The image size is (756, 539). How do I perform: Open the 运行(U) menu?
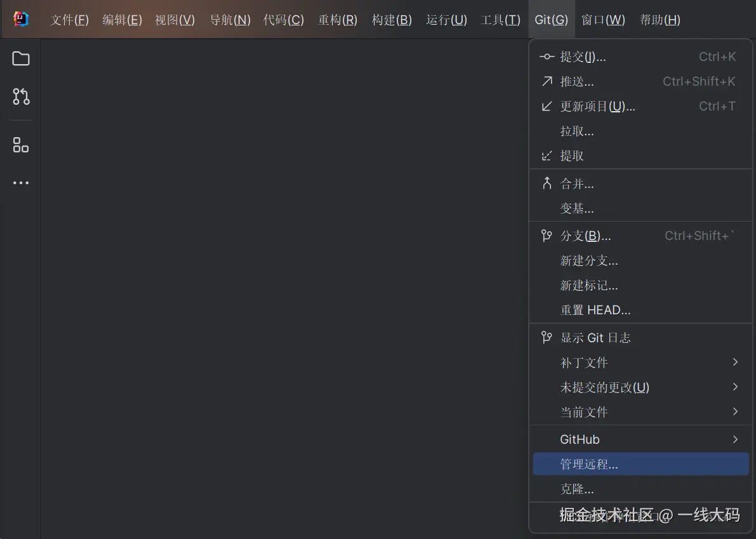click(446, 20)
